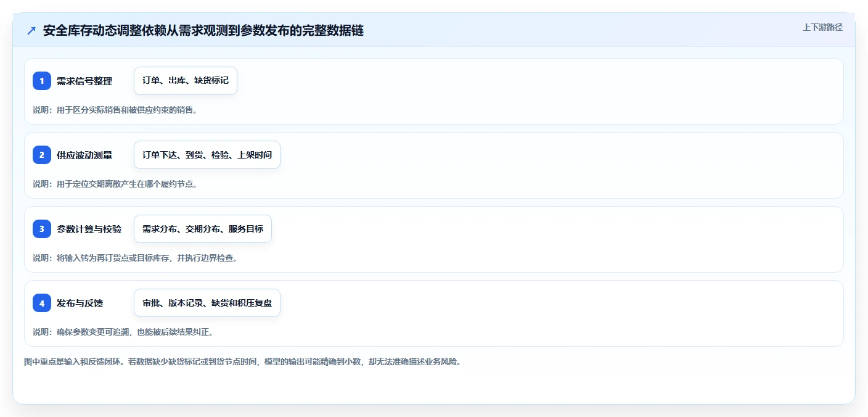Screen dimensions: 868x417
Task: Click the note 用于定位交期离散产生在哪个履约节点
Action: 115,184
